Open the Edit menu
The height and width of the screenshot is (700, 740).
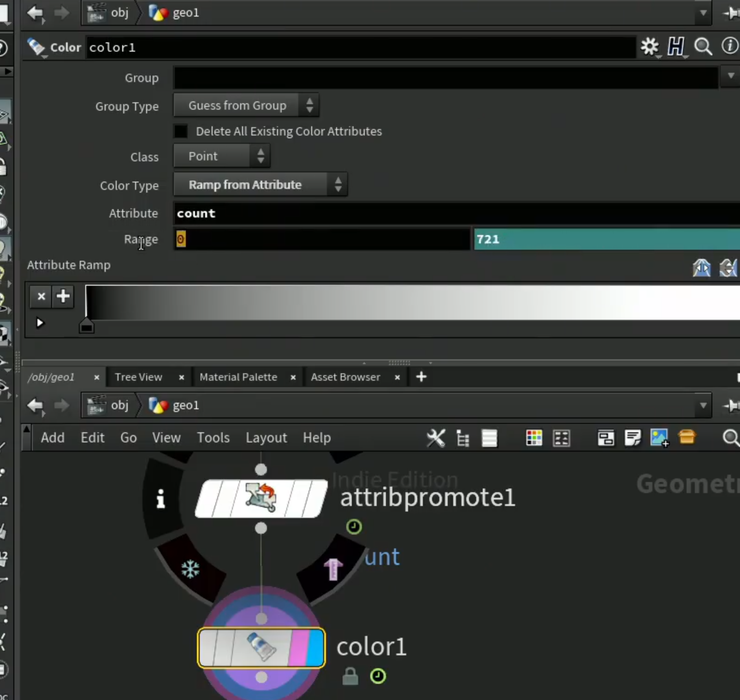coord(93,438)
